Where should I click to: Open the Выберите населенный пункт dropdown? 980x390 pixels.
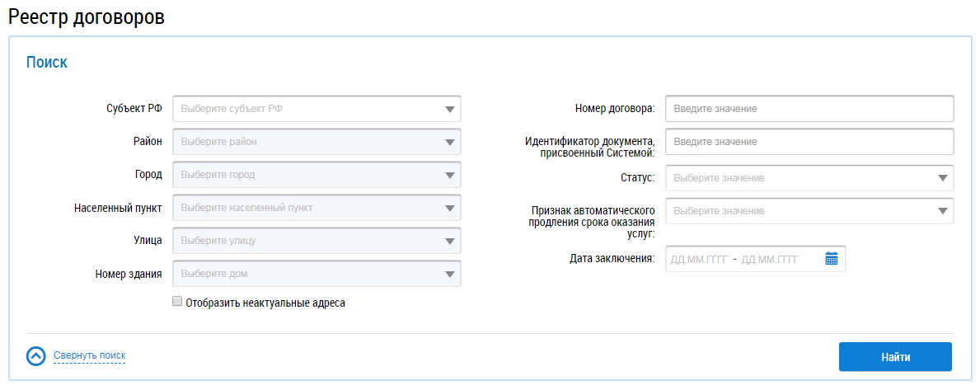[317, 208]
